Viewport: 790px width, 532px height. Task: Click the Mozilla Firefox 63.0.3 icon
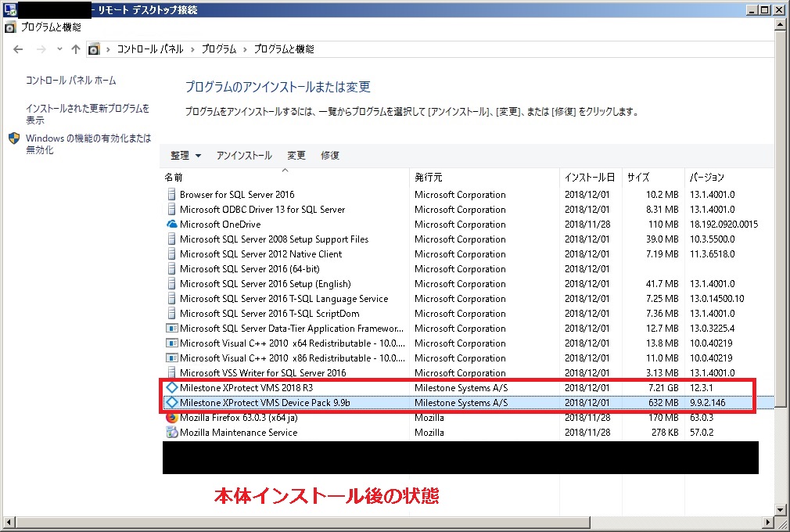(x=172, y=418)
